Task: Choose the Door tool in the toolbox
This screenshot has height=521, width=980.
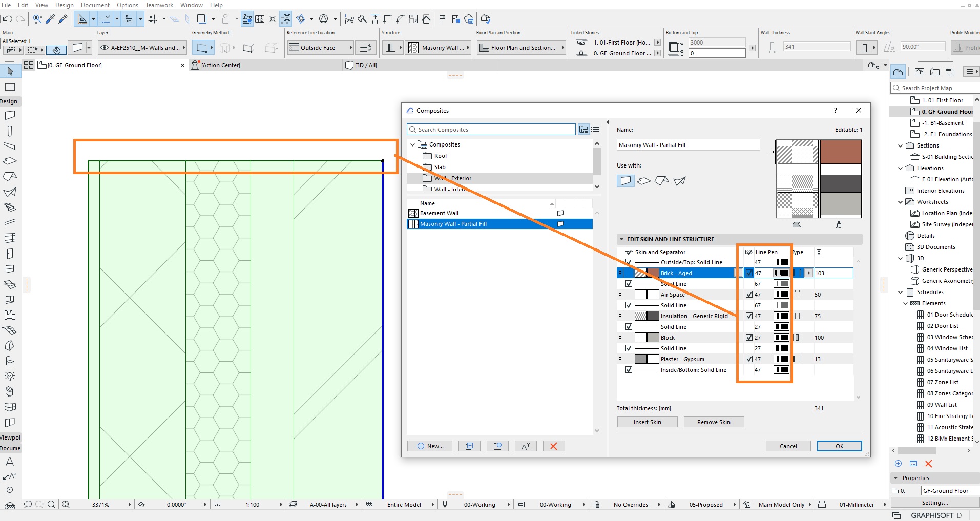Action: [10, 254]
